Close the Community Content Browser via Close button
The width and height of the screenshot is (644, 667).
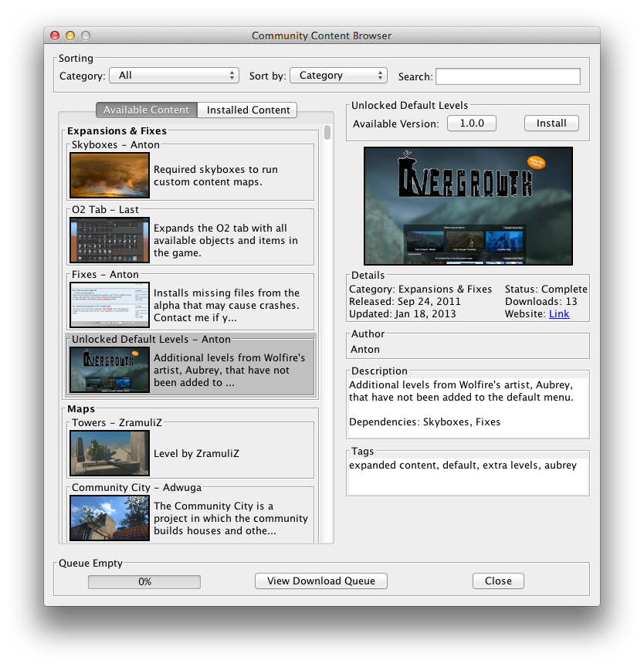498,581
